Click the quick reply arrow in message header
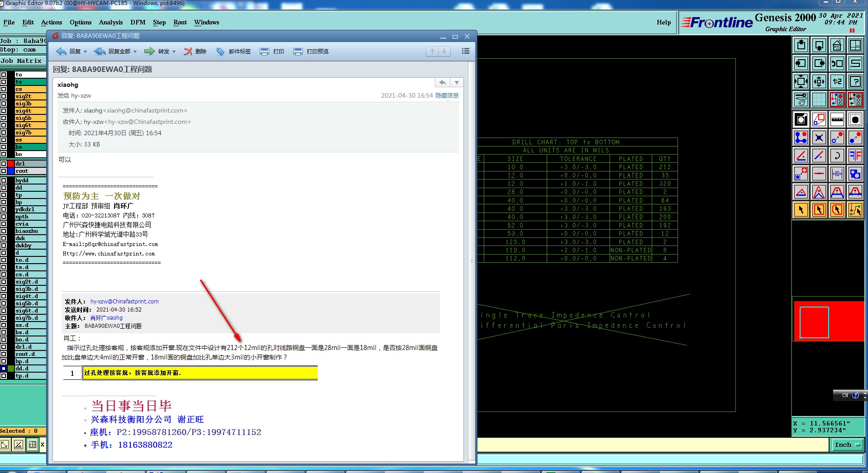This screenshot has height=473, width=868. tap(443, 82)
